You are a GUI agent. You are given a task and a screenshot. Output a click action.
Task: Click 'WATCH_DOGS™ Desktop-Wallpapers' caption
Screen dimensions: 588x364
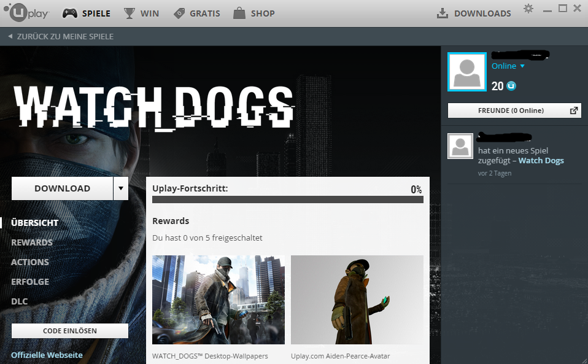[210, 356]
